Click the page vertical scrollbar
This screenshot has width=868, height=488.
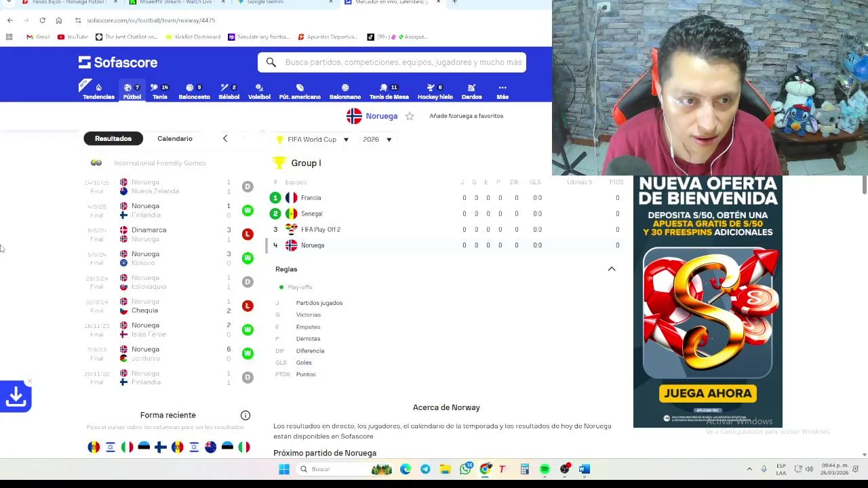pyautogui.click(x=865, y=184)
